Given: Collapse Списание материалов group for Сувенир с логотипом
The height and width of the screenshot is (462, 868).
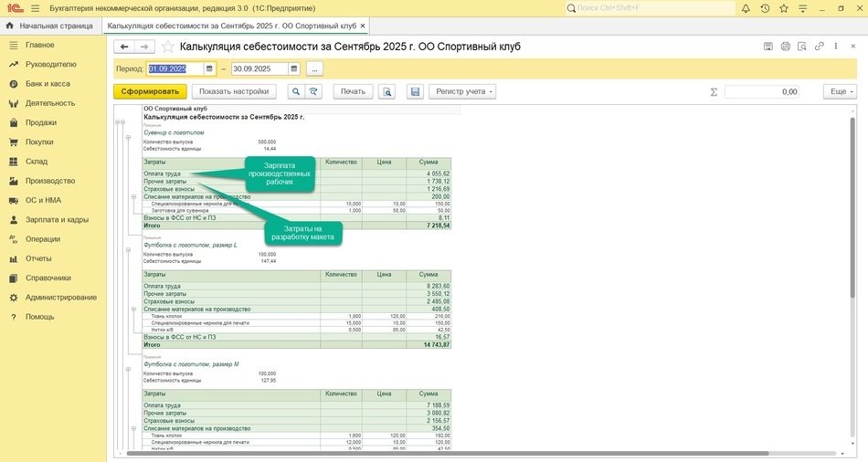Looking at the screenshot, I should click(x=135, y=196).
